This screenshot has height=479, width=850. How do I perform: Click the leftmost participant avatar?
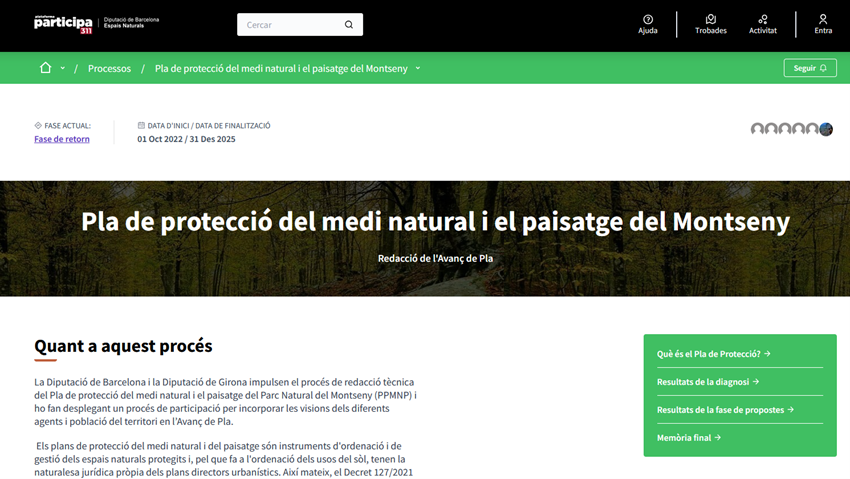757,129
